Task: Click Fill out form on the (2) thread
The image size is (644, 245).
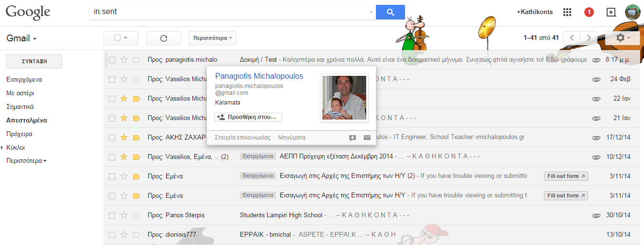Action: click(566, 176)
